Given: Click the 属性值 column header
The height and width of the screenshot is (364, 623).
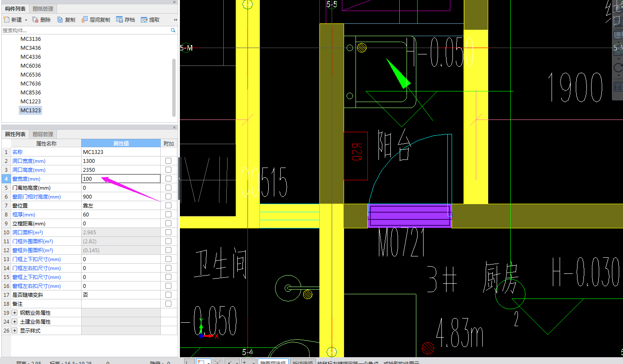Looking at the screenshot, I should click(x=121, y=143).
